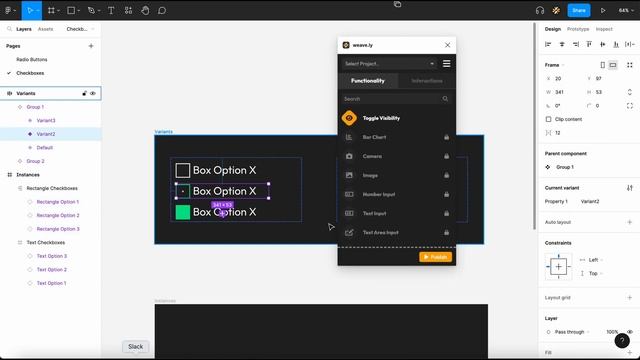Click the weave.ly Search field

point(396,99)
